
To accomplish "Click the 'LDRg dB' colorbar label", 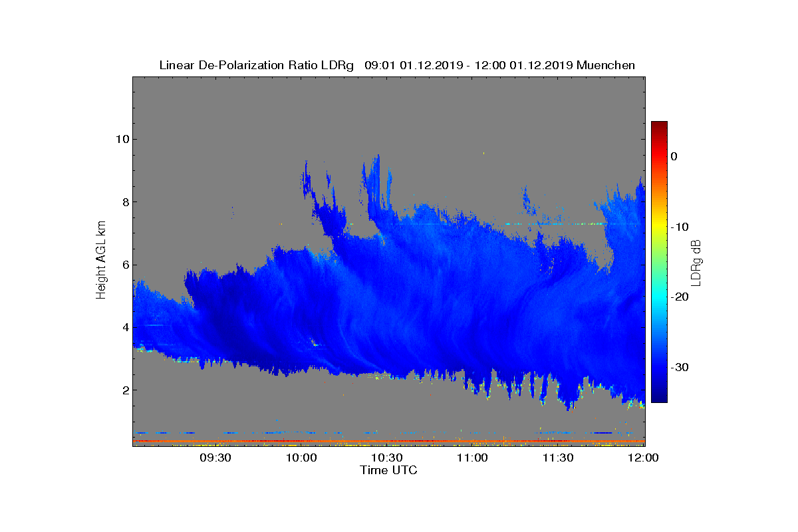I will click(696, 263).
